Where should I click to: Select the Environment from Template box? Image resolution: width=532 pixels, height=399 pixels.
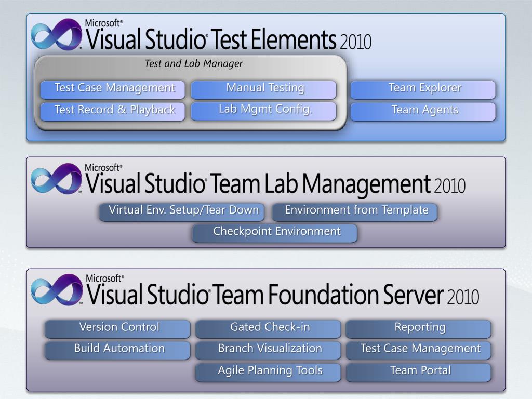tap(355, 212)
